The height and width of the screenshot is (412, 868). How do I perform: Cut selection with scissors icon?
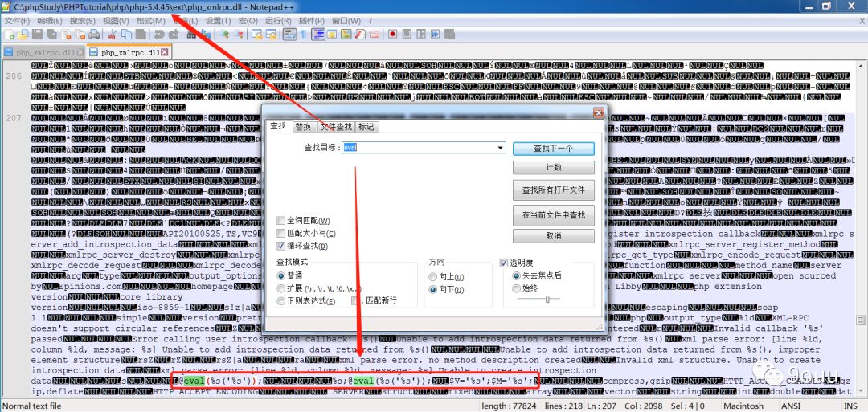click(x=112, y=35)
